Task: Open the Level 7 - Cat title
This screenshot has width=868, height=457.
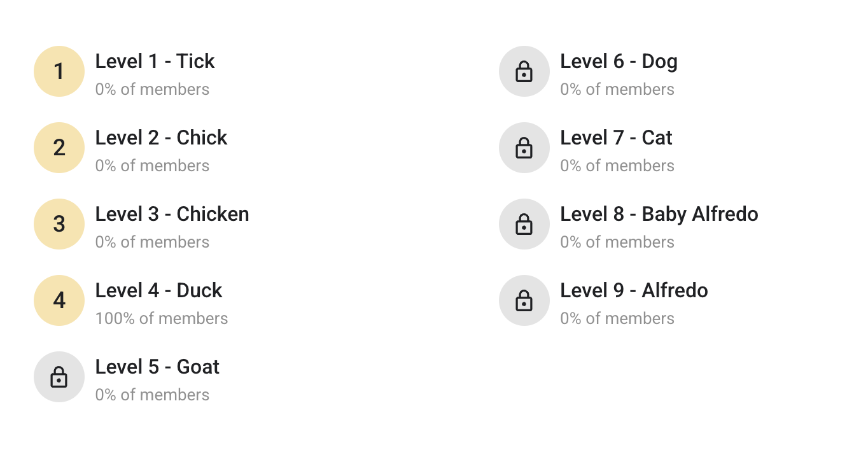Action: click(616, 137)
